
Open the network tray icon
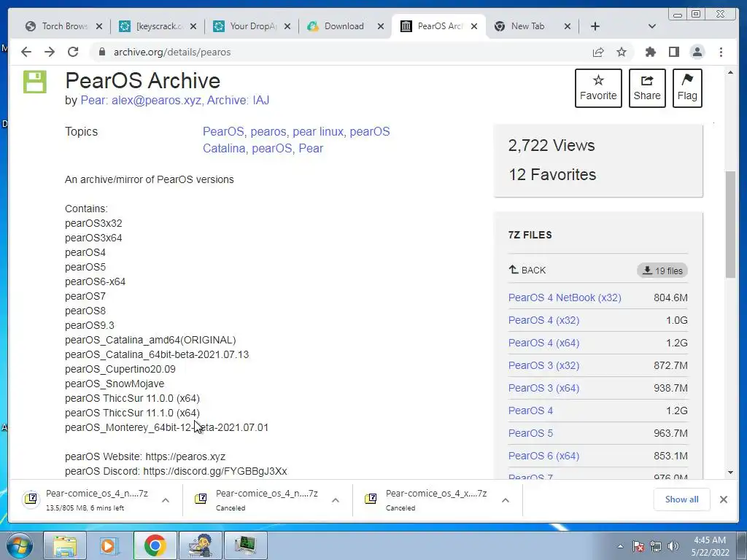656,546
